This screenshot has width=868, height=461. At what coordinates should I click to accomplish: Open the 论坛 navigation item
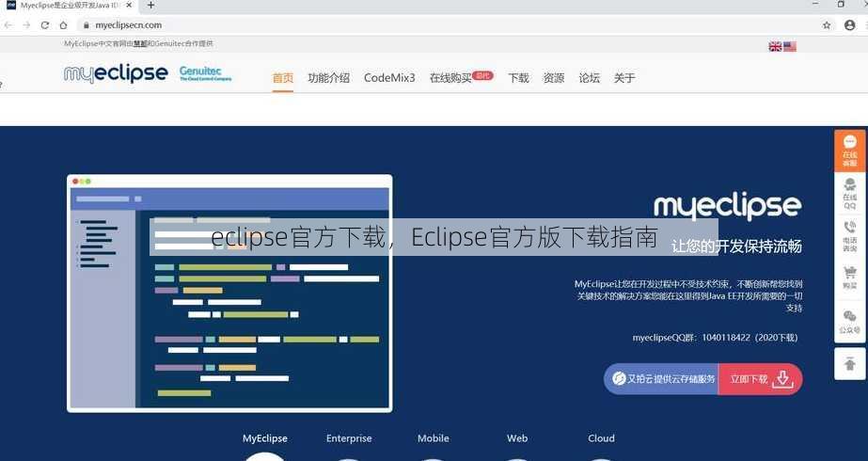(x=589, y=78)
